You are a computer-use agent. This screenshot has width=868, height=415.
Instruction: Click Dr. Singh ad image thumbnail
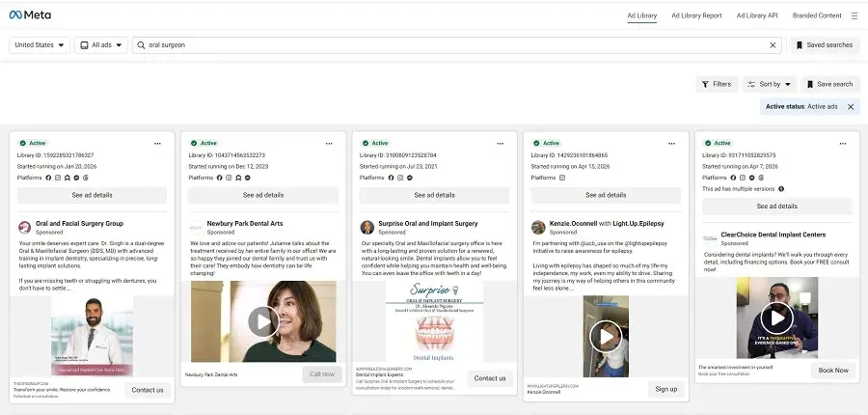[x=92, y=336]
